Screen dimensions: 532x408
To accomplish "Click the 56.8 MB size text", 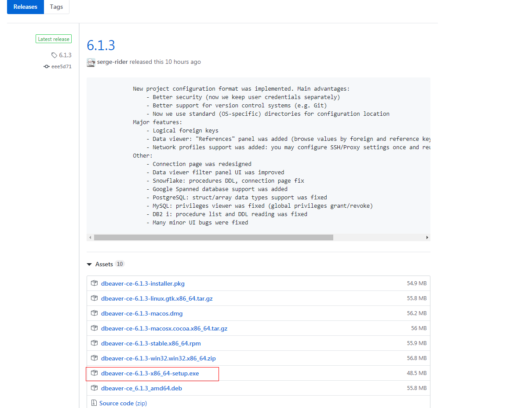I will (416, 358).
